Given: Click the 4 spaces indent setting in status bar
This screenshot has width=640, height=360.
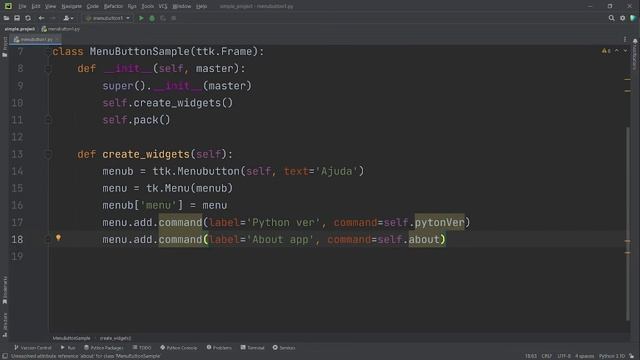Looking at the screenshot, I should (x=585, y=356).
